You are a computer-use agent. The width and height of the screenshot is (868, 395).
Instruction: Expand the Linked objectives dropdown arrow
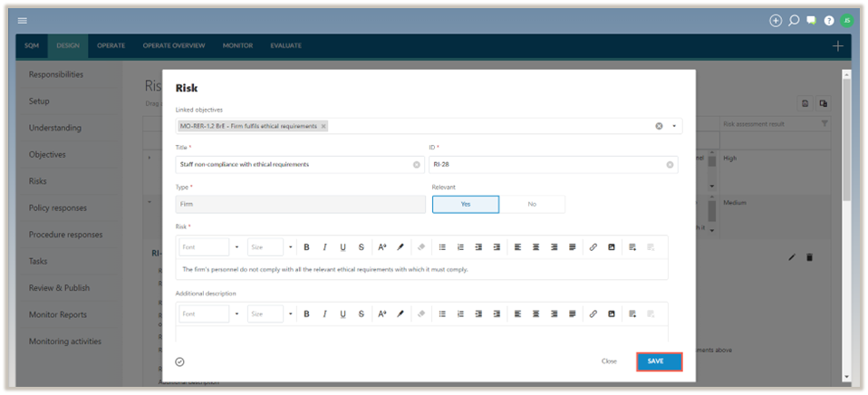pos(674,127)
